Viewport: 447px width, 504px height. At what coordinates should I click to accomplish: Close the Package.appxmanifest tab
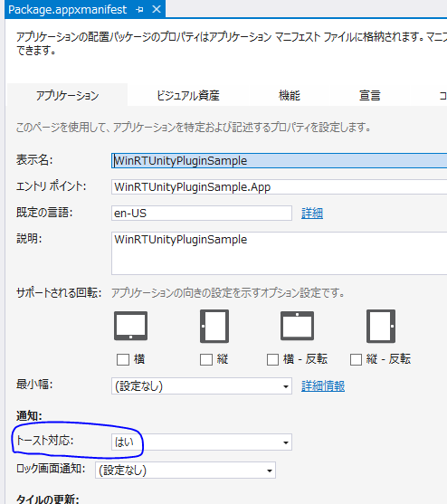tap(157, 9)
